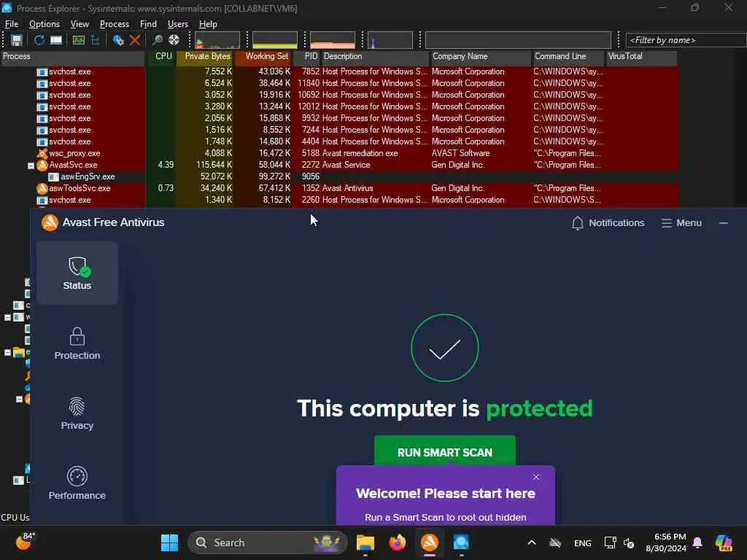This screenshot has height=560, width=747.
Task: Open Find menu
Action: [x=148, y=24]
